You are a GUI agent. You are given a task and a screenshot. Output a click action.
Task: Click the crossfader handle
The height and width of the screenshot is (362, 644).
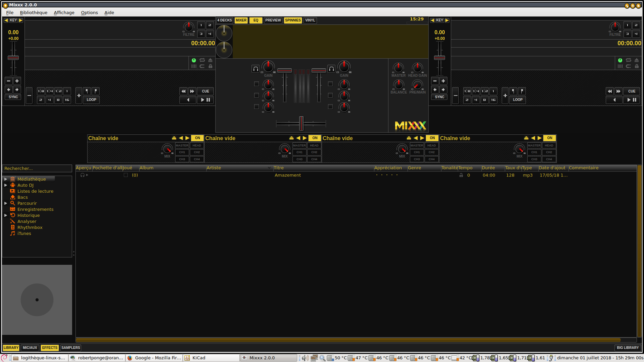click(x=301, y=123)
